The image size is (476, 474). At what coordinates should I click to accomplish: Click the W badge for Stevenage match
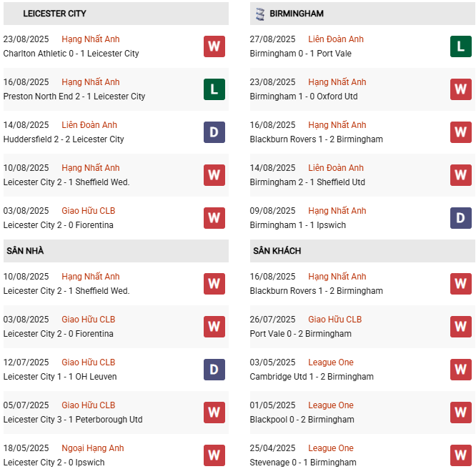click(x=460, y=455)
